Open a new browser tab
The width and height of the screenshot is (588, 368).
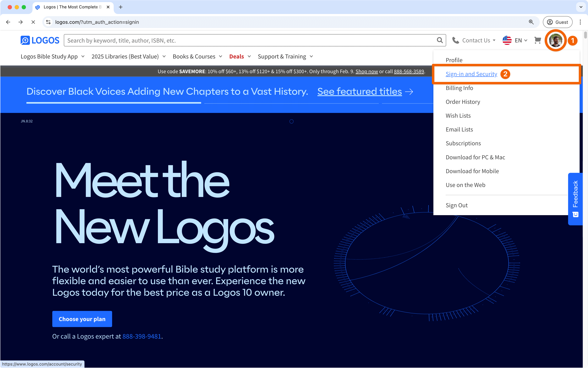click(121, 7)
